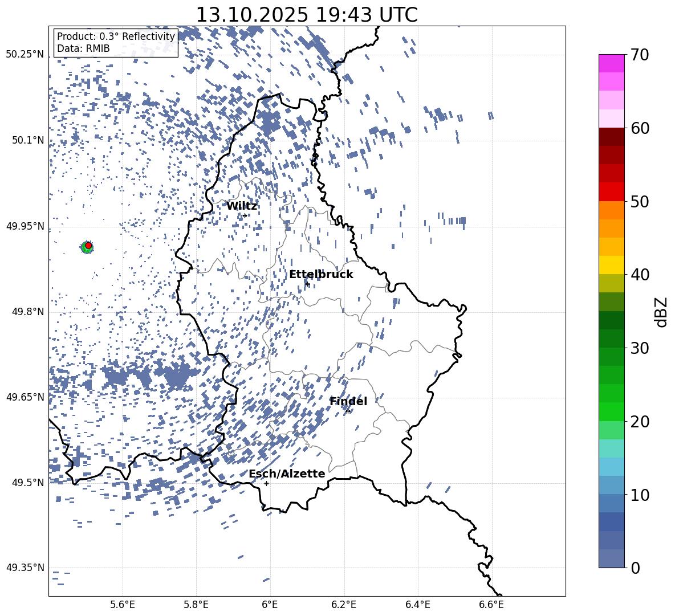Click the light blue swatch just above 10
675x616 pixels.
coord(612,485)
